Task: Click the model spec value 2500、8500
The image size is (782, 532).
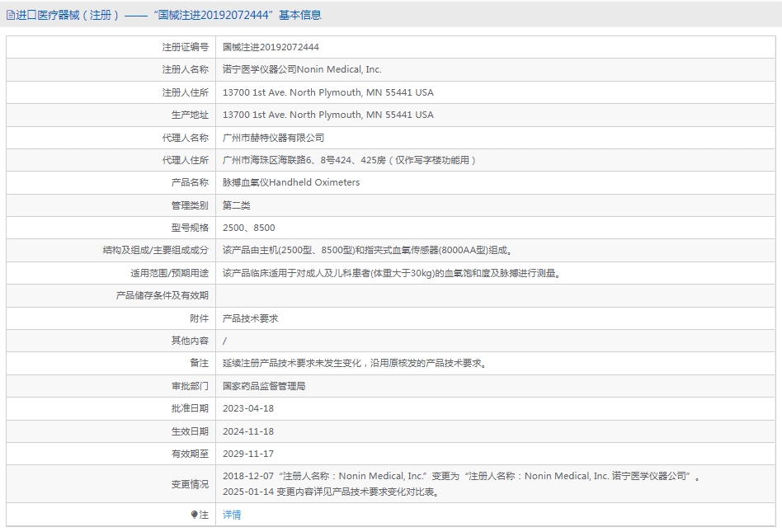Action: (x=249, y=228)
